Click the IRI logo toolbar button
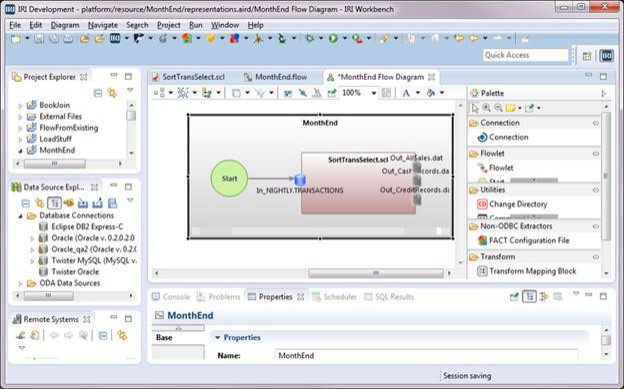624x389 pixels. (x=115, y=38)
